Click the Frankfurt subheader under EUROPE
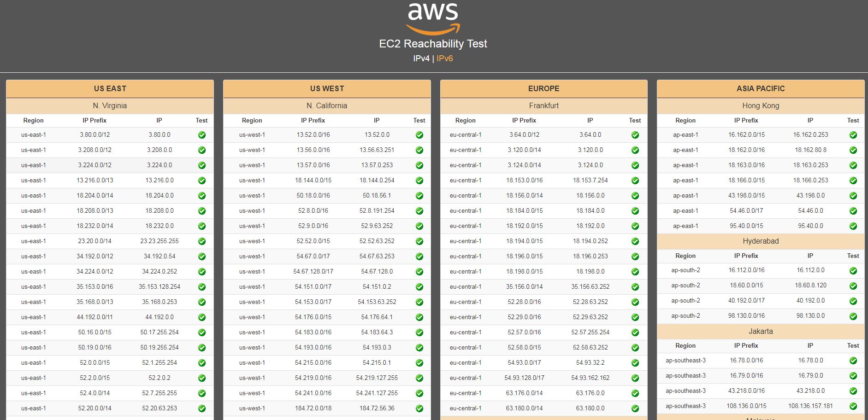The image size is (868, 420). pos(544,106)
